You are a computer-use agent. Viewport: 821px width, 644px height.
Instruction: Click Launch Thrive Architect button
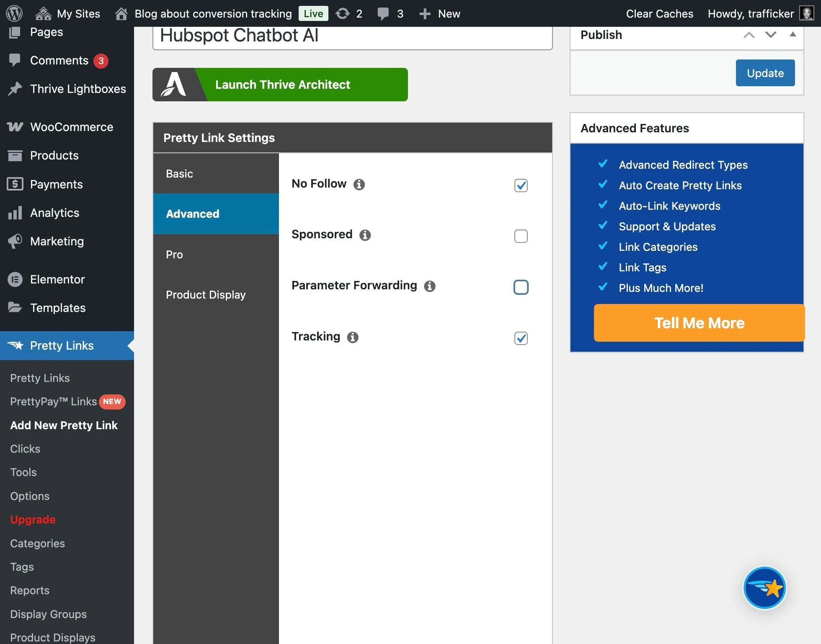coord(280,85)
